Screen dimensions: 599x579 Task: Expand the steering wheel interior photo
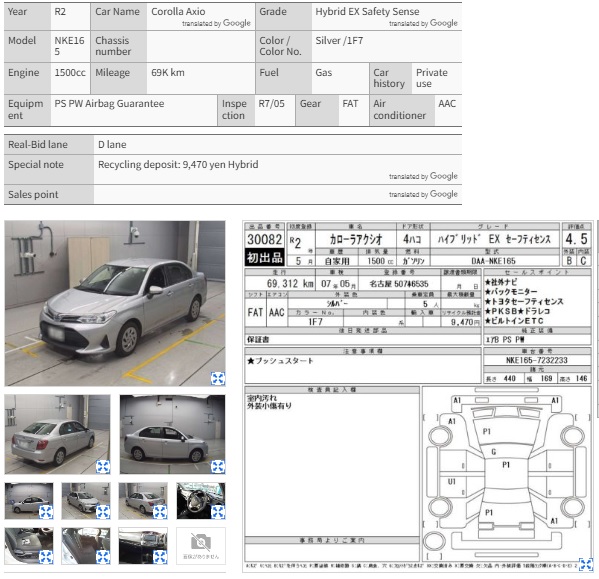pyautogui.click(x=218, y=512)
